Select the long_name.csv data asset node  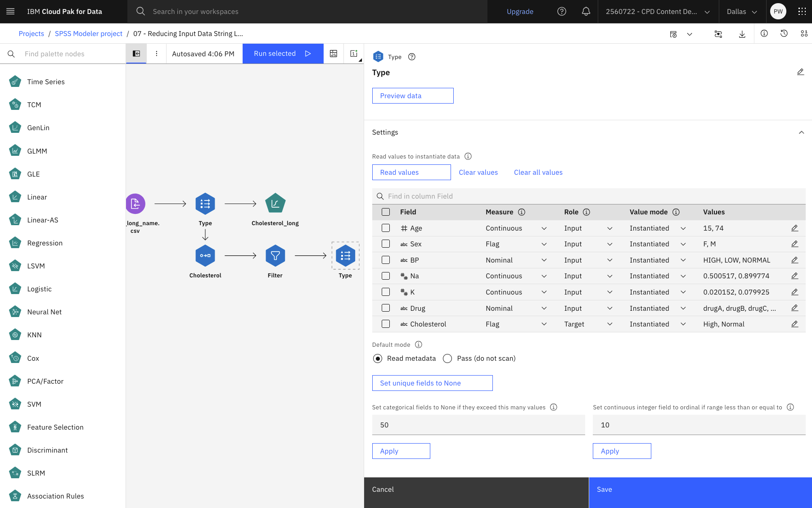[x=135, y=204]
